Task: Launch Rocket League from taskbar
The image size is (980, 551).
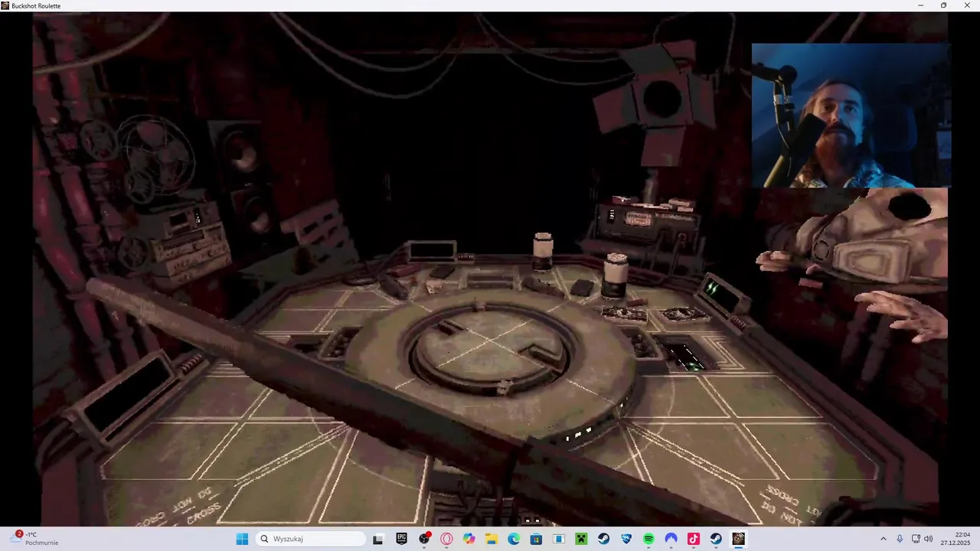Action: (x=626, y=539)
